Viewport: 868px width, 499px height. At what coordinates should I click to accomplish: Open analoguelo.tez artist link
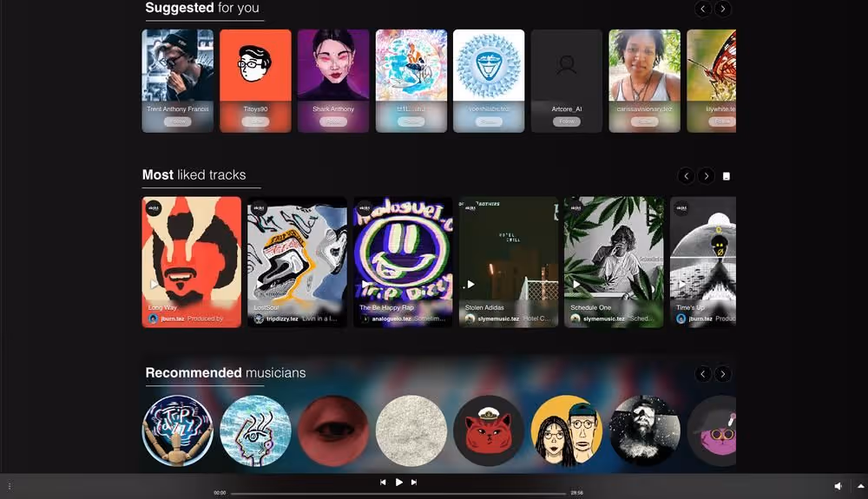coord(391,318)
